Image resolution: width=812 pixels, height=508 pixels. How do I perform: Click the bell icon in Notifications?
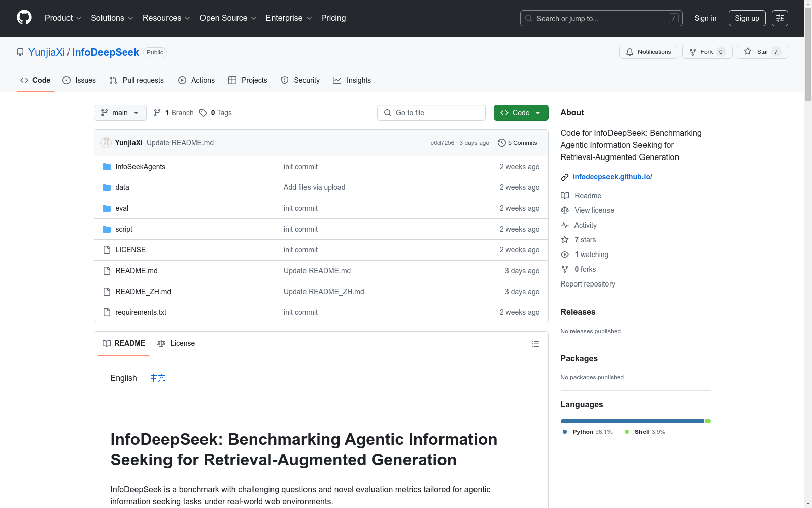point(630,52)
